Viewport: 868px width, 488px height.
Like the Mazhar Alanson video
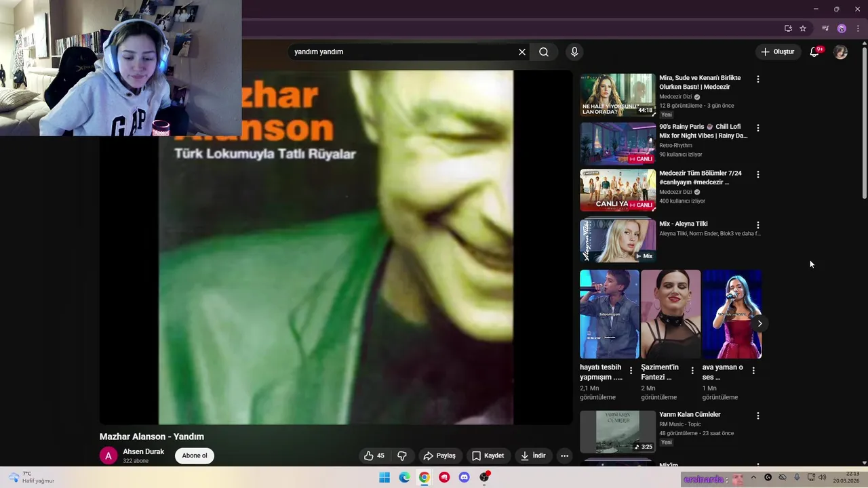pos(374,456)
